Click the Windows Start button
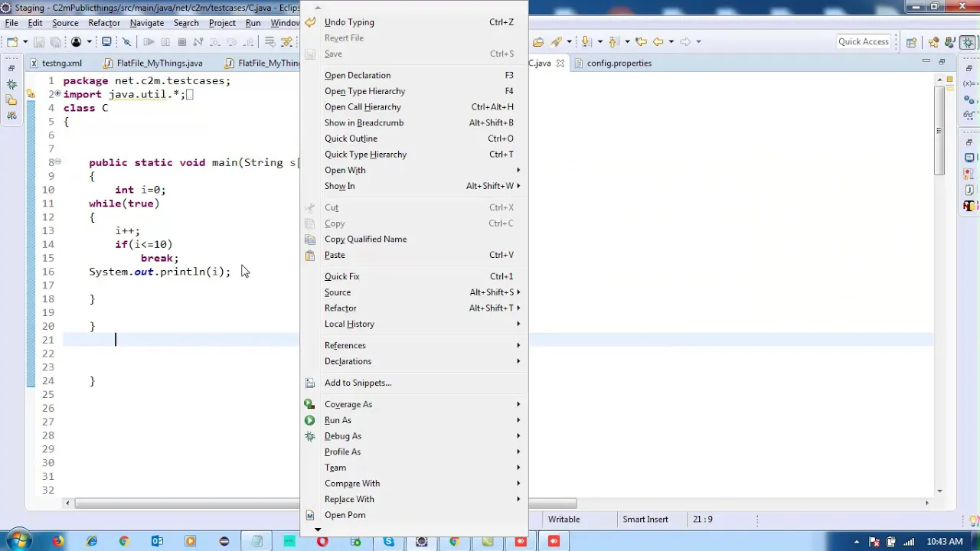Image resolution: width=980 pixels, height=551 pixels. (x=18, y=541)
